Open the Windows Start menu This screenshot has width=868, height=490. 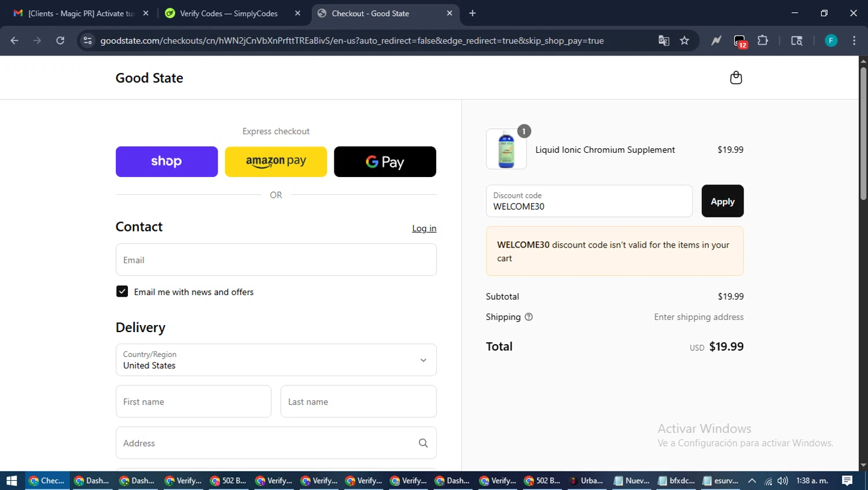click(x=12, y=481)
